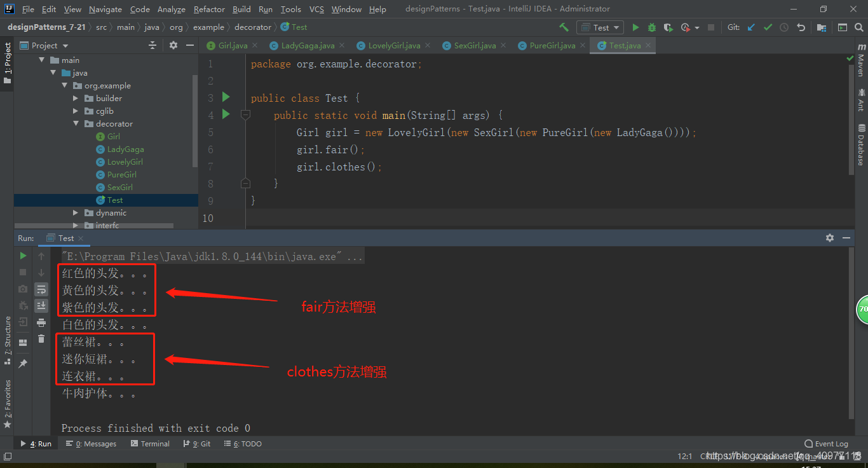Screen dimensions: 868x468
Task: Fold the main method at line 4
Action: point(245,115)
